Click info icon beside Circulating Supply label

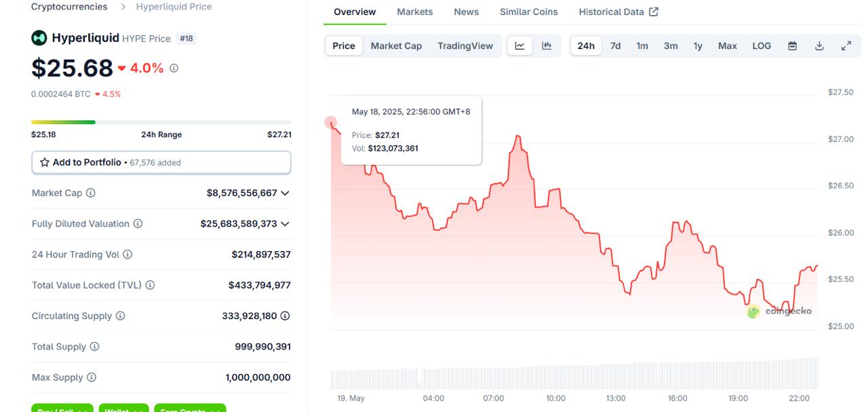point(120,316)
